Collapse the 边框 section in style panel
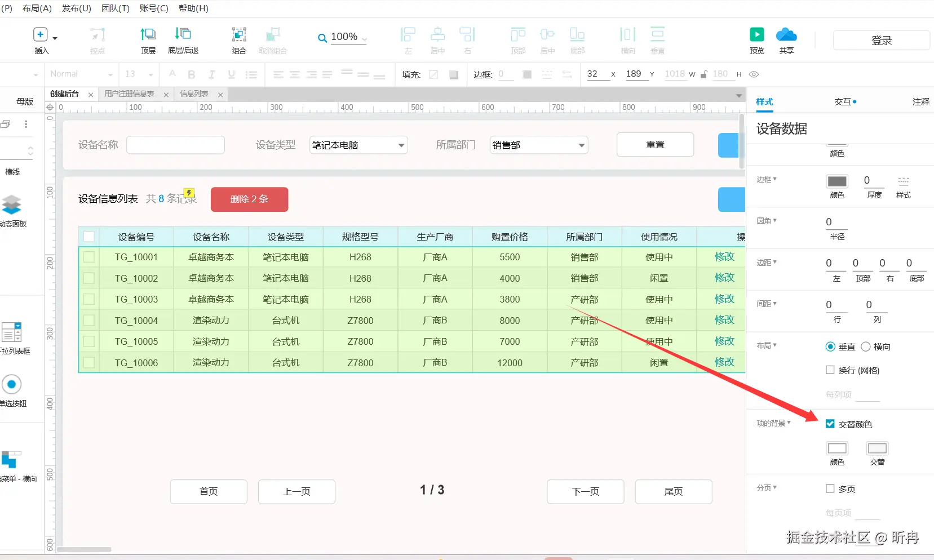934x560 pixels. click(767, 179)
